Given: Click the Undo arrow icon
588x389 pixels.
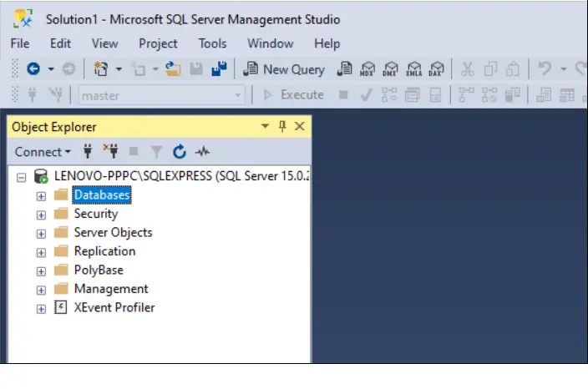Looking at the screenshot, I should 545,69.
